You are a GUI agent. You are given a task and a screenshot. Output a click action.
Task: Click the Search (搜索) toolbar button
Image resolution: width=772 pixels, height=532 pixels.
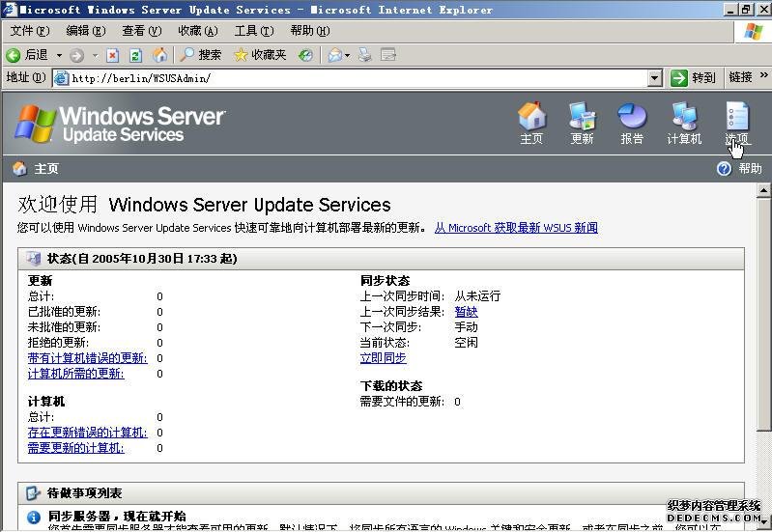pyautogui.click(x=200, y=55)
